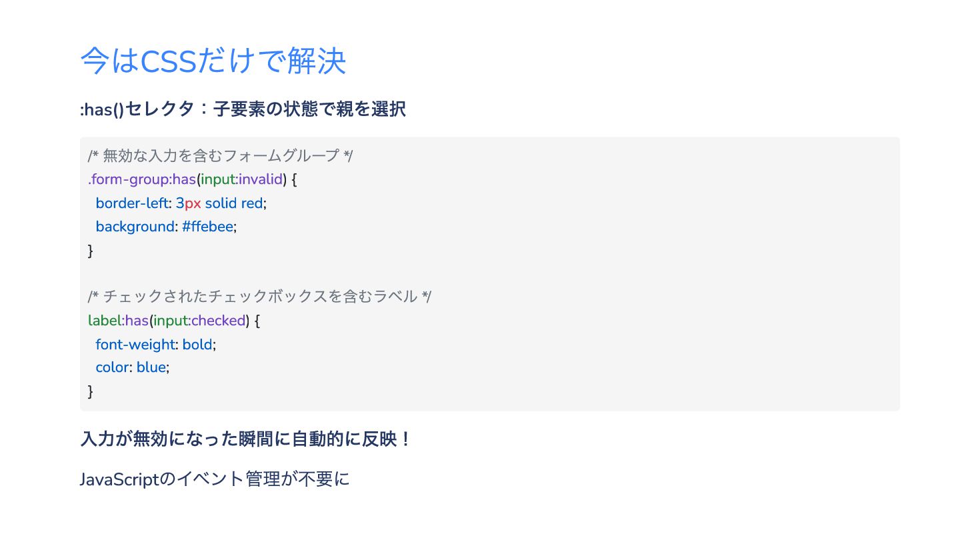The height and width of the screenshot is (552, 980).
Task: Click the line JavaScriptのイベント管理が不要に
Action: pos(215,479)
